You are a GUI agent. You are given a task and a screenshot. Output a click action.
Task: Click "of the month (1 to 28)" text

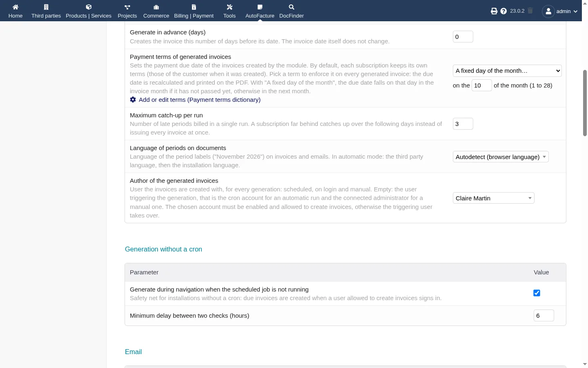pyautogui.click(x=523, y=85)
